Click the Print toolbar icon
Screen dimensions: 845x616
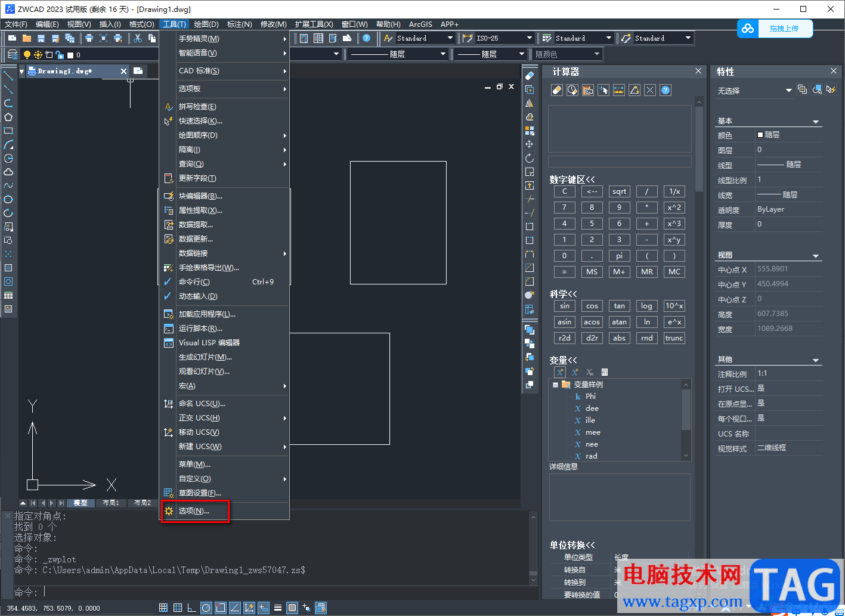tap(89, 38)
